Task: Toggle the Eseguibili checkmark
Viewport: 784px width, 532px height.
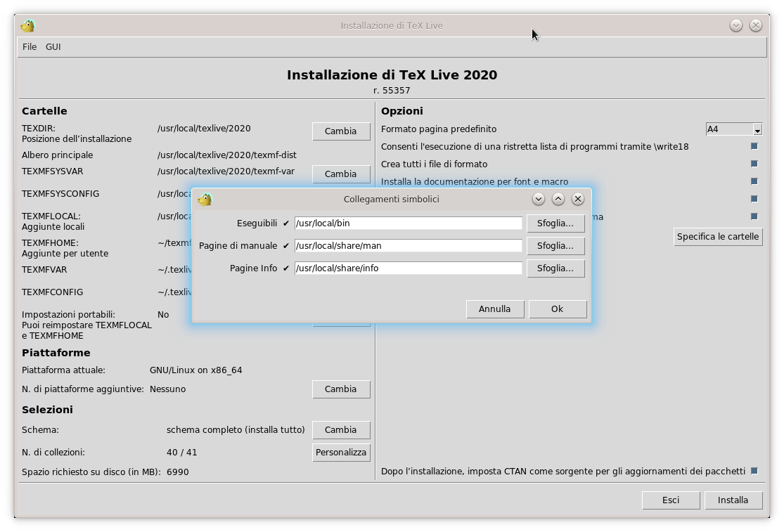Action: coord(286,223)
